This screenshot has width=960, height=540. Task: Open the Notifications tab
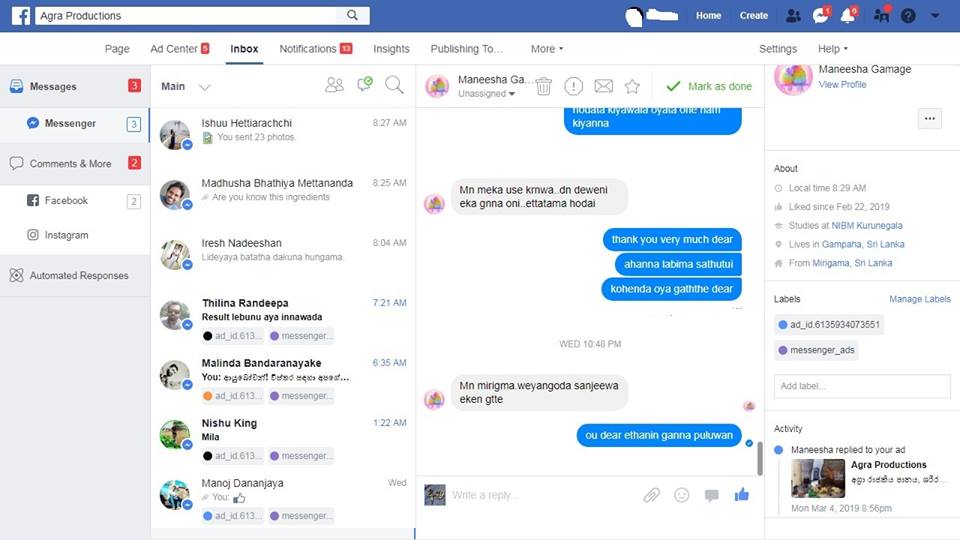tap(315, 49)
